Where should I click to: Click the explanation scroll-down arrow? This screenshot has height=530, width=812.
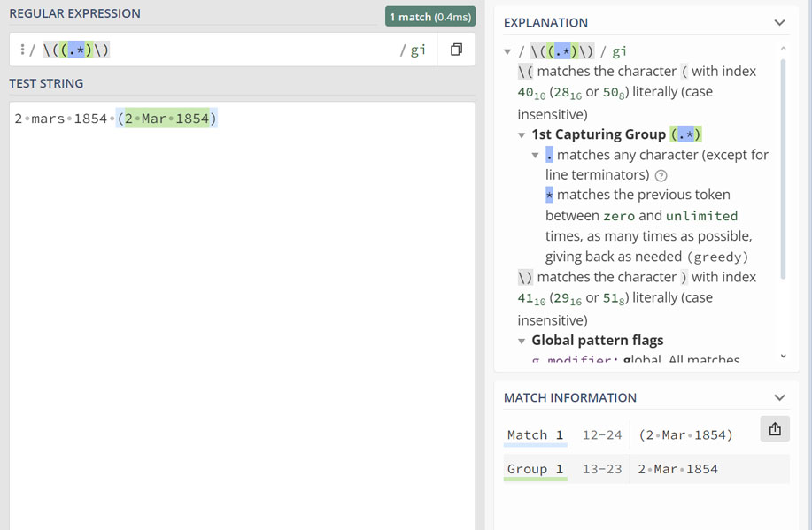783,357
